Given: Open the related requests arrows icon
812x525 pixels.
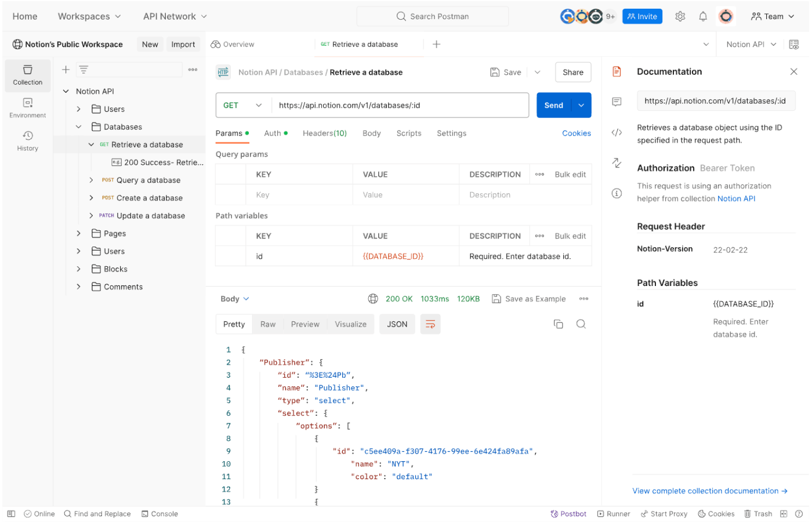Looking at the screenshot, I should [x=617, y=163].
